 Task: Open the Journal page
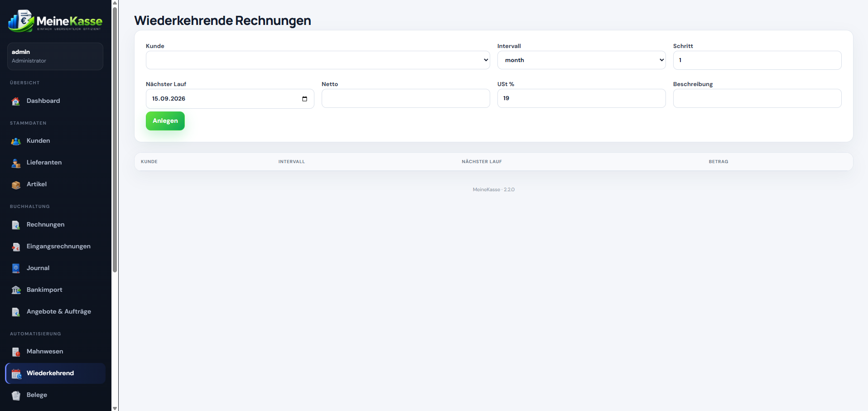click(55, 268)
